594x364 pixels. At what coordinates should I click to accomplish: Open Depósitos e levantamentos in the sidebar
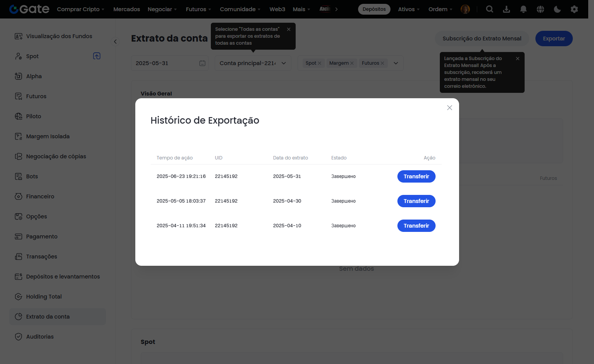pos(57,277)
